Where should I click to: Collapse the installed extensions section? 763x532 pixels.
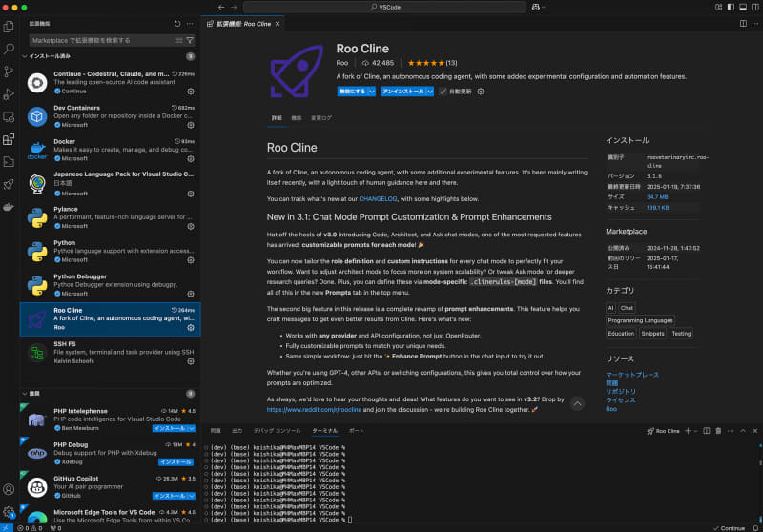point(25,56)
